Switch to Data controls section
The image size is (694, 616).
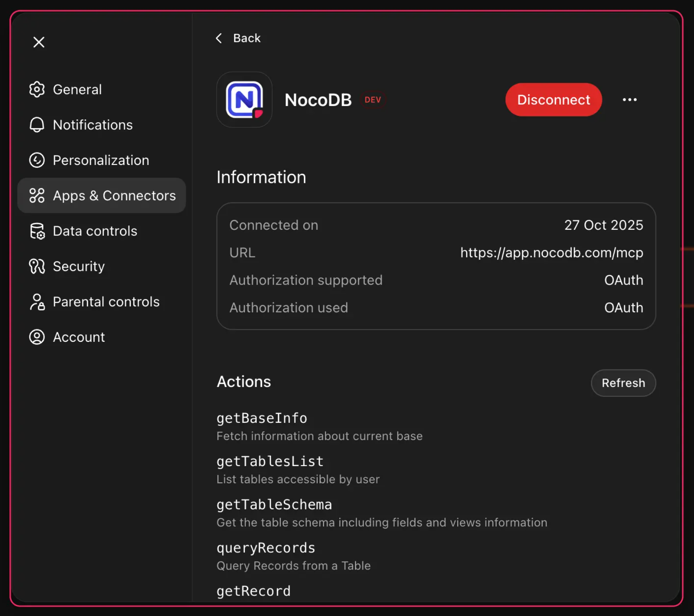95,231
